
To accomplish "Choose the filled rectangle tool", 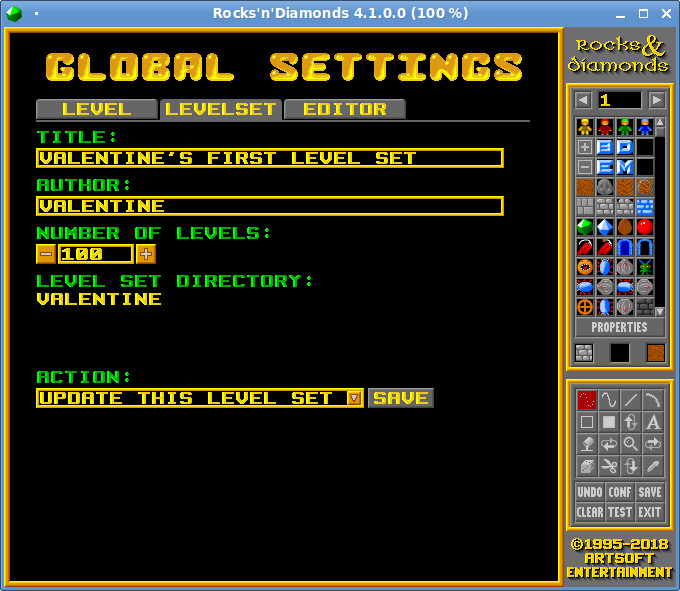I will [x=609, y=422].
